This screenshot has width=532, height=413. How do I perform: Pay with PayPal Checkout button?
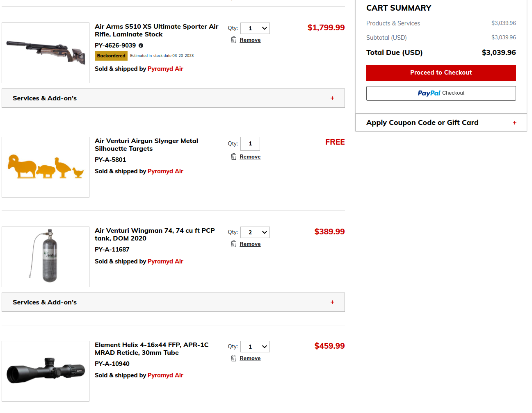441,93
